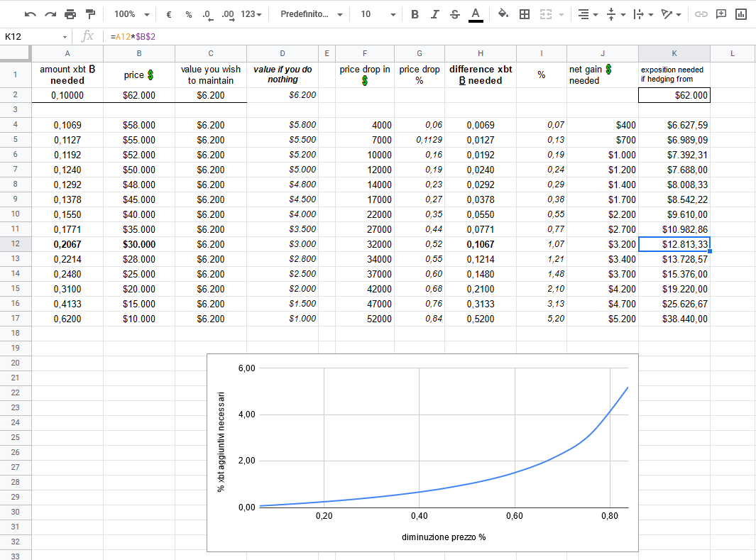Format as euro currency
Viewport: 756px width, 560px height.
169,14
